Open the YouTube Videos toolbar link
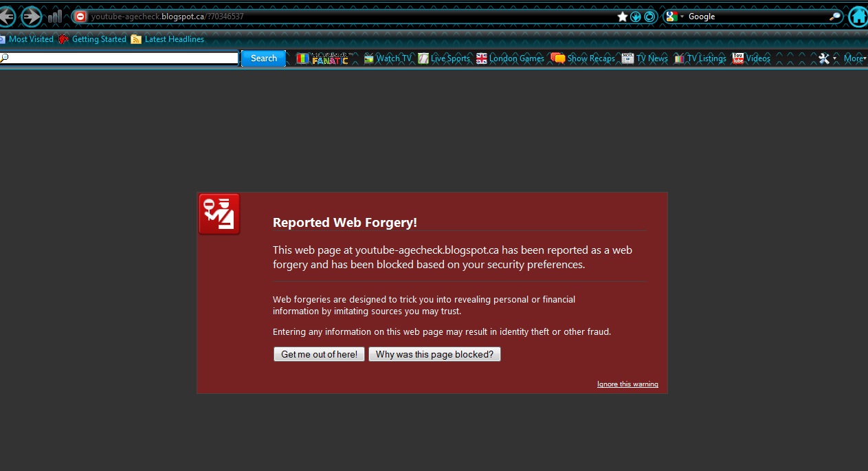 [x=751, y=58]
